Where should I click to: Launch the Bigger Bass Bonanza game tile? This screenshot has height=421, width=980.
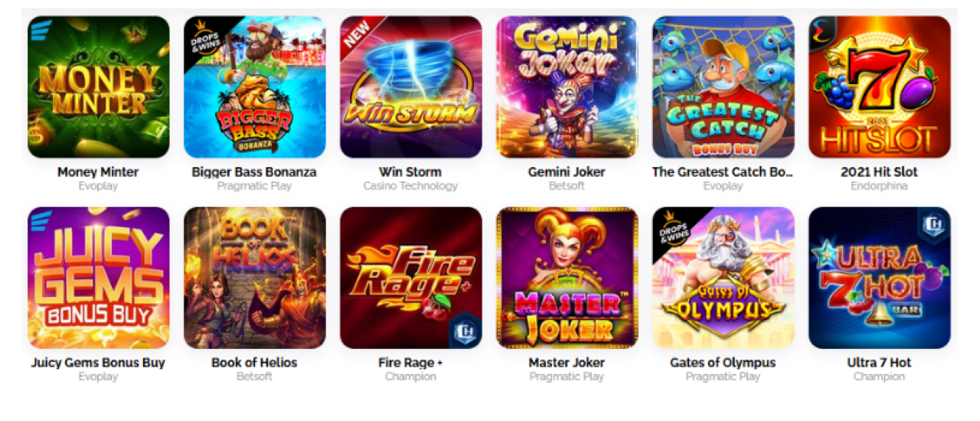coord(255,87)
